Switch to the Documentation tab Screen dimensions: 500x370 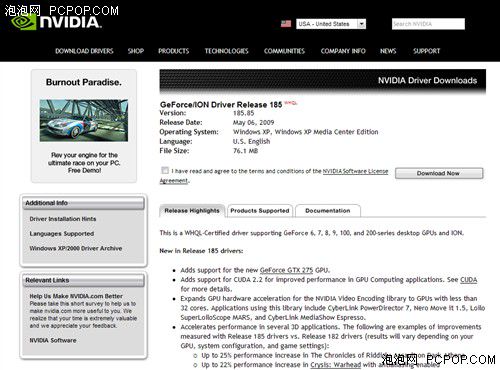328,211
